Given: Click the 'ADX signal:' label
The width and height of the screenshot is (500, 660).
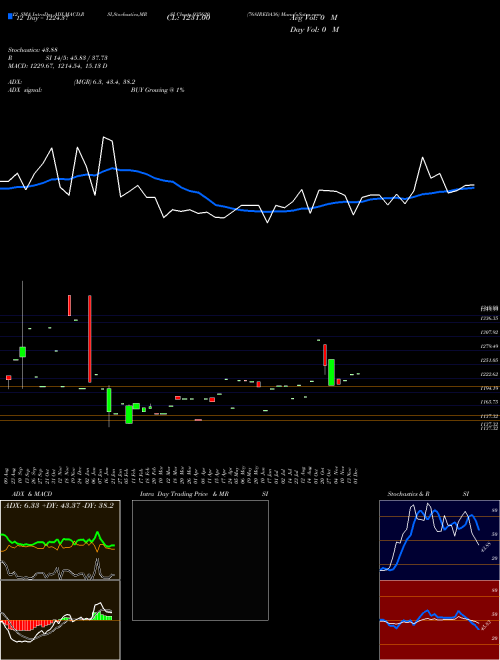Looking at the screenshot, I should [x=25, y=90].
